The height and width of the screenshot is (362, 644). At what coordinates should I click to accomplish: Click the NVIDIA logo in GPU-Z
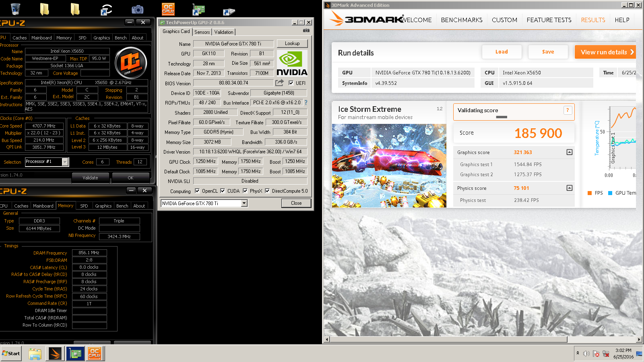tap(292, 63)
